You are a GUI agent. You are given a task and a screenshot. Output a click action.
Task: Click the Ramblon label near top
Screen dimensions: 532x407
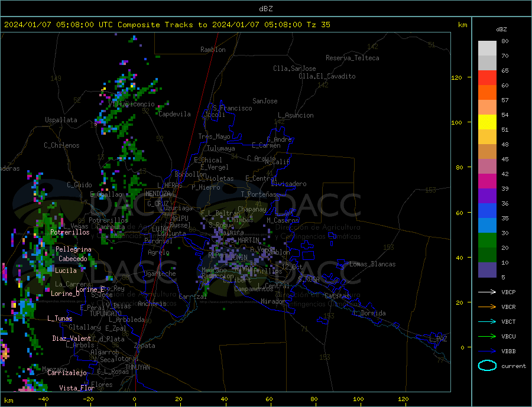213,50
